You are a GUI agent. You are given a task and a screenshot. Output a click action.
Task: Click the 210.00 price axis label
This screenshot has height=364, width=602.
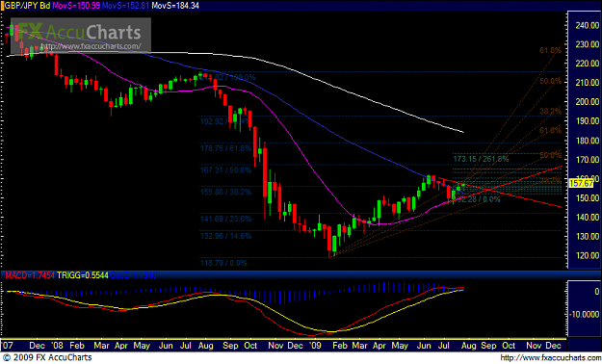pyautogui.click(x=588, y=83)
